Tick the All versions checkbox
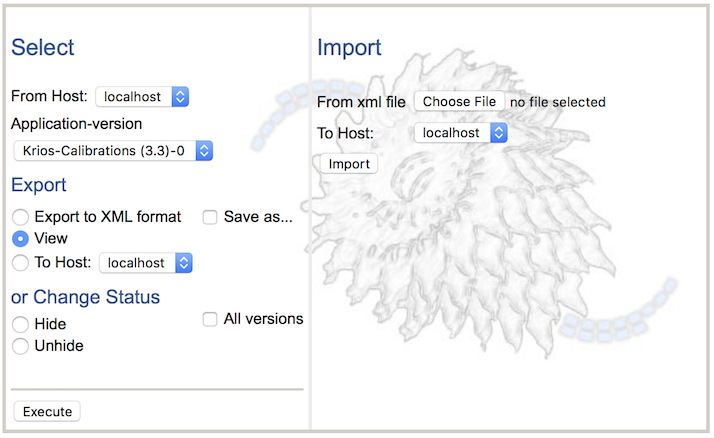Screen dimensions: 714x438 tap(210, 319)
